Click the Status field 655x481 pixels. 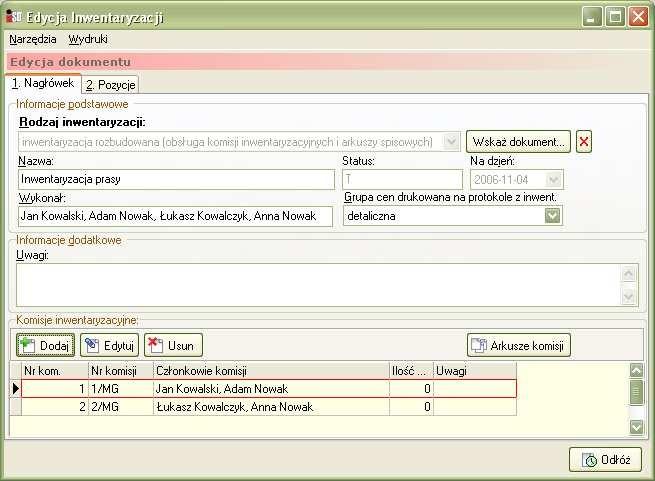click(x=402, y=179)
